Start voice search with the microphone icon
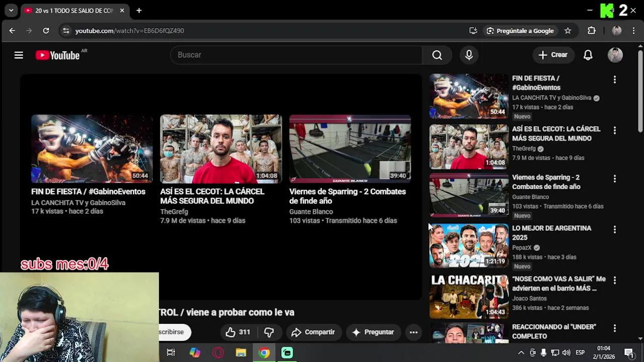 click(469, 55)
